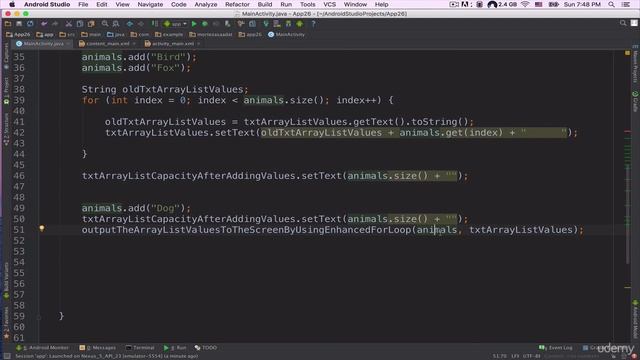Click the "Dog" string on line 49
Viewport: 640px width, 360px height.
pyautogui.click(x=165, y=208)
